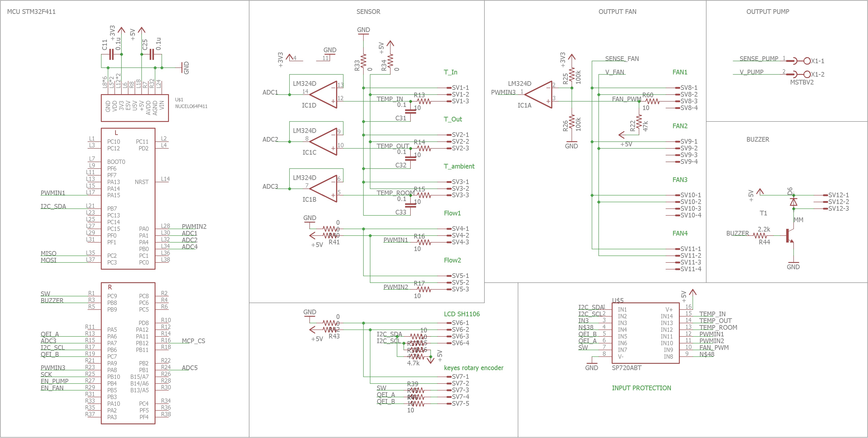Click the BUZZER section title
This screenshot has width=868, height=438.
coord(758,139)
